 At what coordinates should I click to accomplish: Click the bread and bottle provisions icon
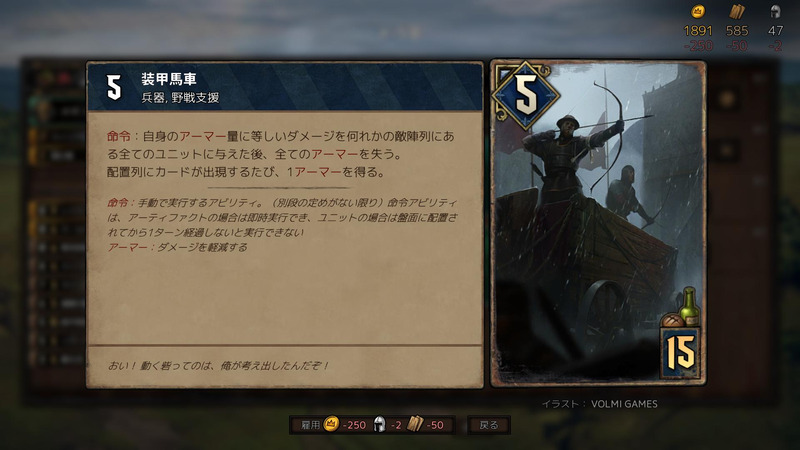682,308
